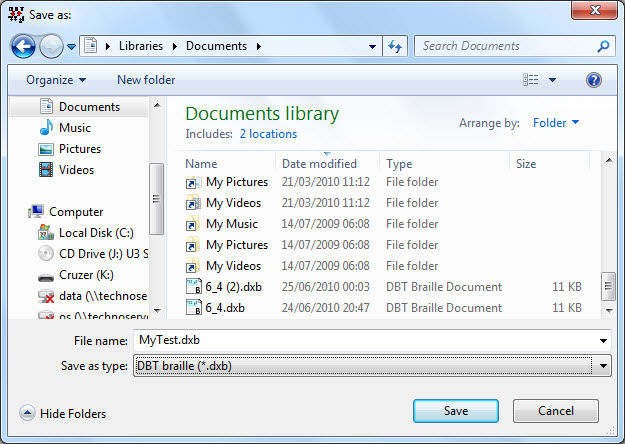The width and height of the screenshot is (625, 444).
Task: Expand the File name history dropdown
Action: (602, 340)
